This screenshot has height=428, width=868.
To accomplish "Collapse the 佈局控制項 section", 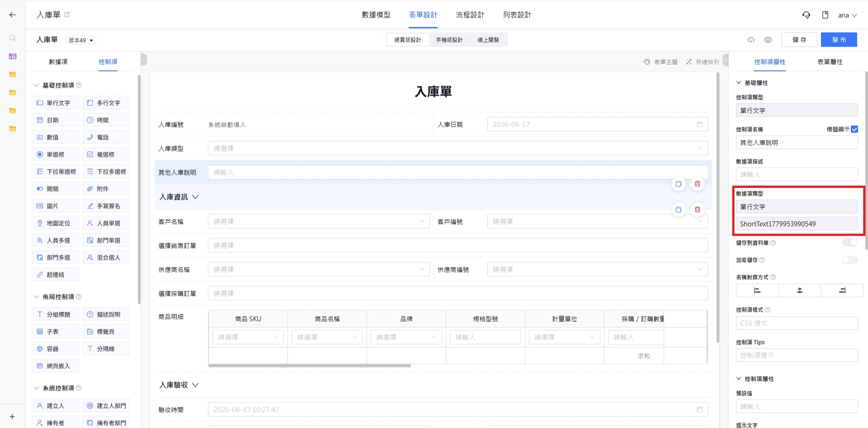I will point(36,296).
